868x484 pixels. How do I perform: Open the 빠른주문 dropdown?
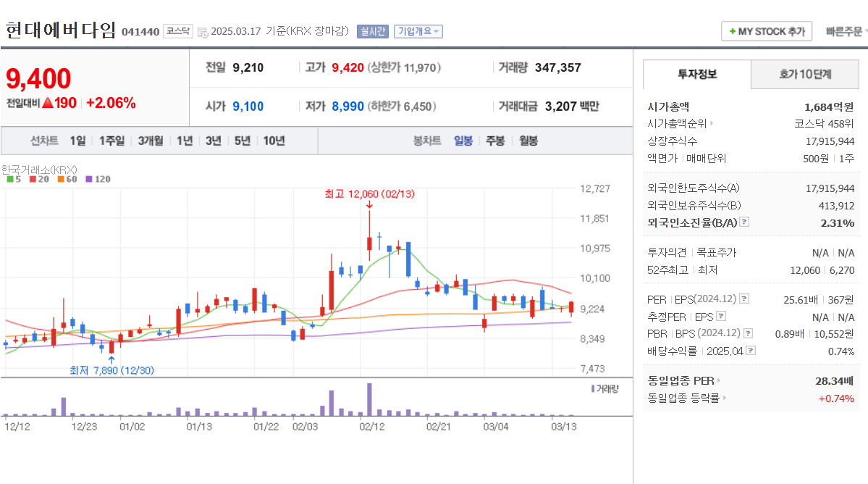click(846, 32)
